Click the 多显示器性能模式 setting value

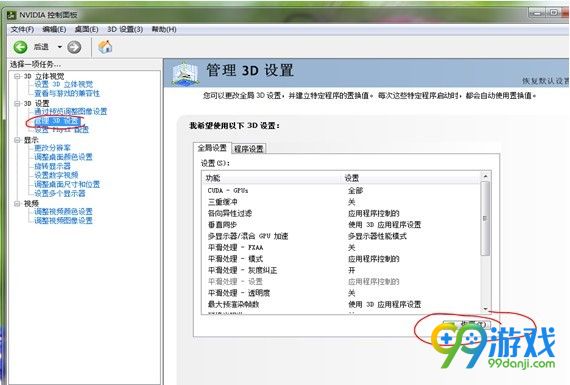[x=377, y=236]
